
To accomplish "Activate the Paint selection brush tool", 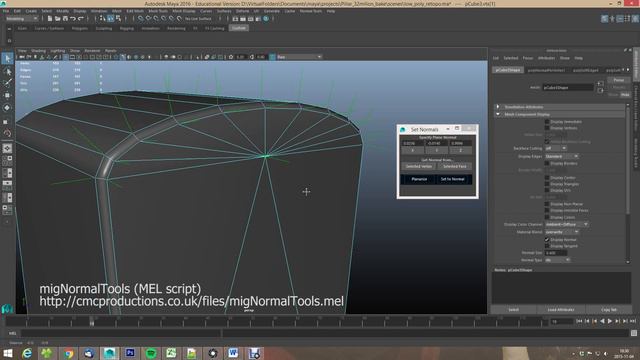I will click(x=7, y=83).
